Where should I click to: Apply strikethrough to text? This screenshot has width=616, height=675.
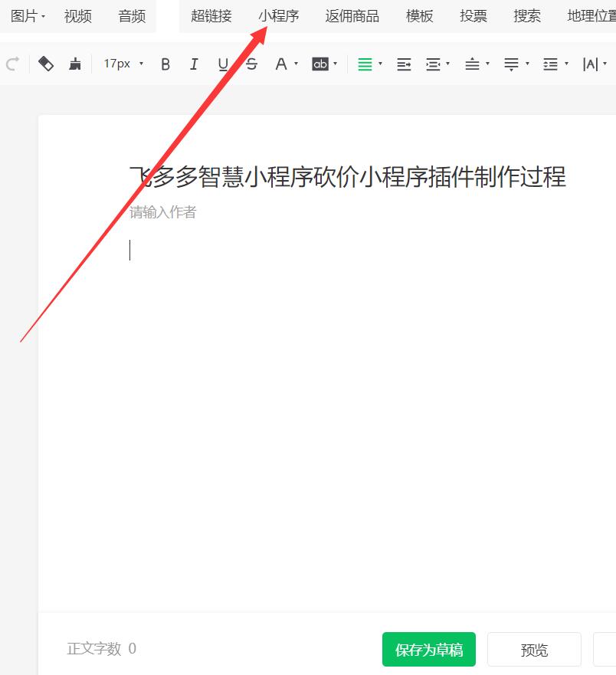pyautogui.click(x=252, y=64)
